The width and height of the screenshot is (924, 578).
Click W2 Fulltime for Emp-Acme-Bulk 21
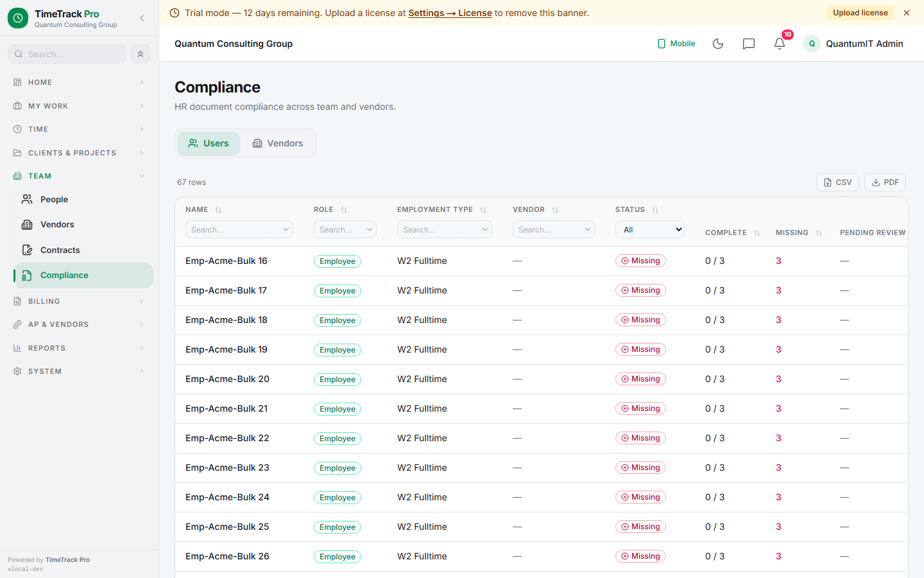click(x=422, y=408)
